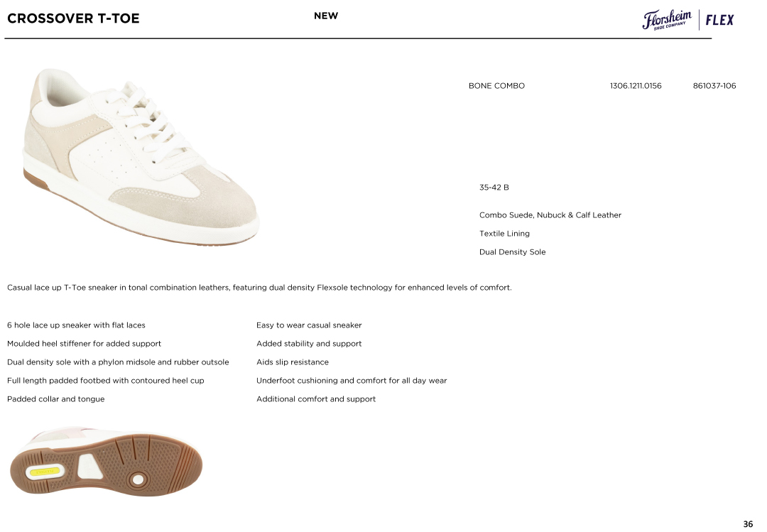
Task: Click the Dual Density Sole specification
Action: 512,252
